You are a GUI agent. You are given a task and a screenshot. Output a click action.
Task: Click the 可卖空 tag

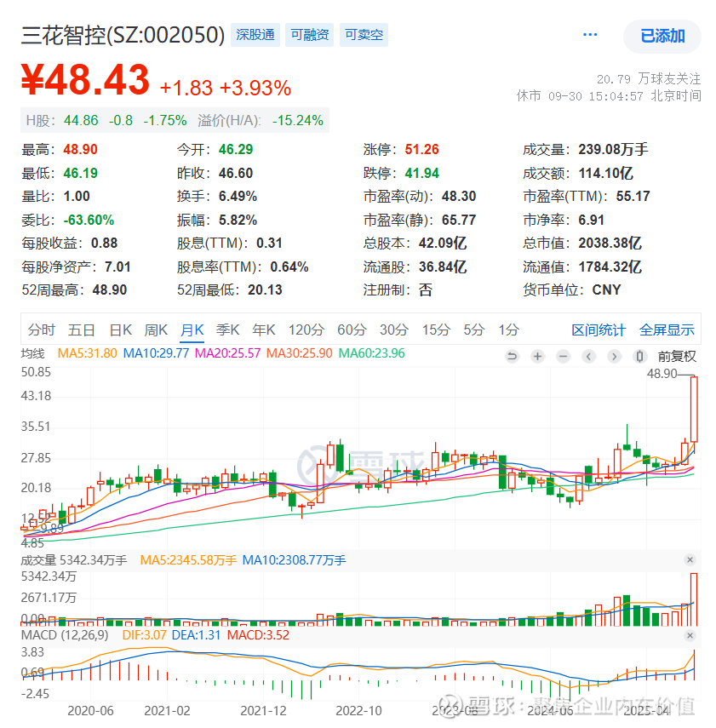pos(364,35)
